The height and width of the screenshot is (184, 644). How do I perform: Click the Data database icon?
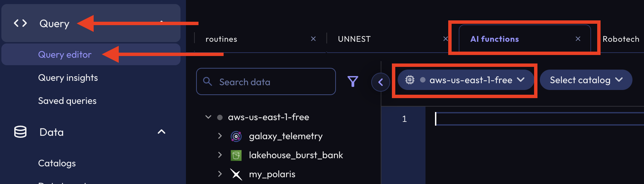click(20, 132)
